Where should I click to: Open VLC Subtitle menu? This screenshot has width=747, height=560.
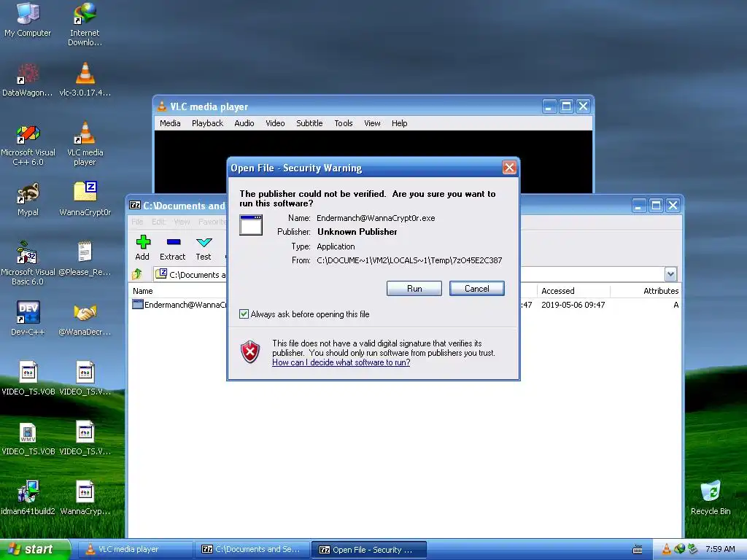[x=309, y=122]
